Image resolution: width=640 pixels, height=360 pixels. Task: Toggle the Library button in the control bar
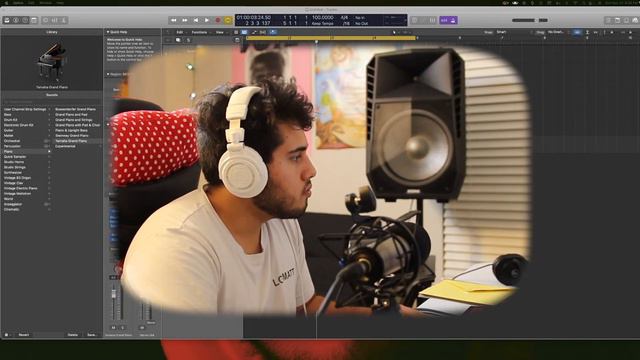tap(7, 20)
